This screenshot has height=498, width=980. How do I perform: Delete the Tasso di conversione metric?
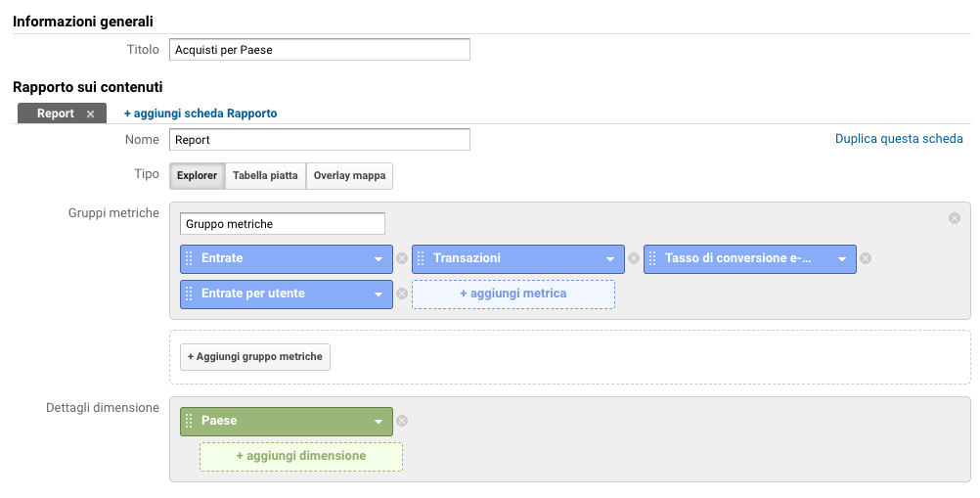pos(866,258)
